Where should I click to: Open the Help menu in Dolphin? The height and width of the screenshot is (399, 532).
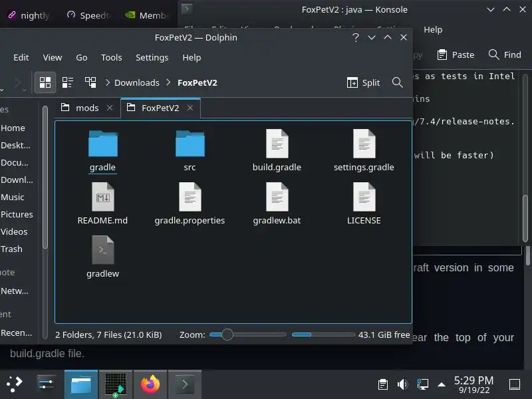click(x=192, y=57)
